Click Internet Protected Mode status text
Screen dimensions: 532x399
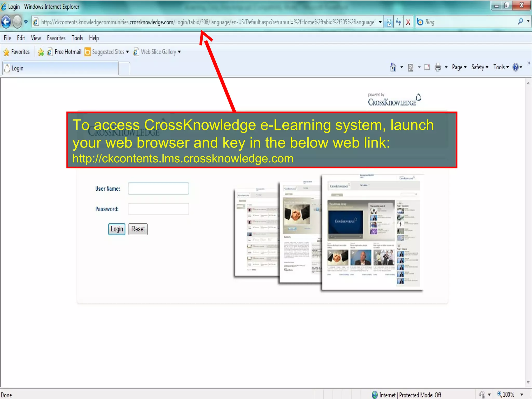(x=410, y=395)
